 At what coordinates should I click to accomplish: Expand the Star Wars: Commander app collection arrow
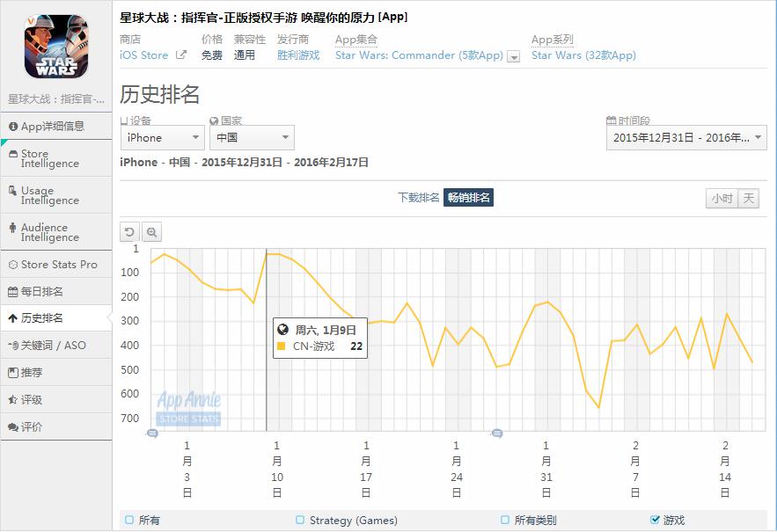(x=515, y=56)
